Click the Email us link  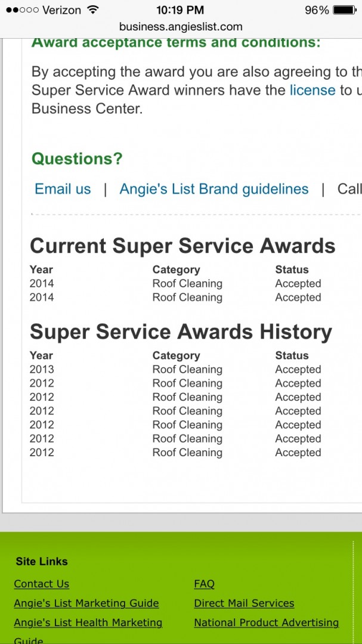coord(63,189)
